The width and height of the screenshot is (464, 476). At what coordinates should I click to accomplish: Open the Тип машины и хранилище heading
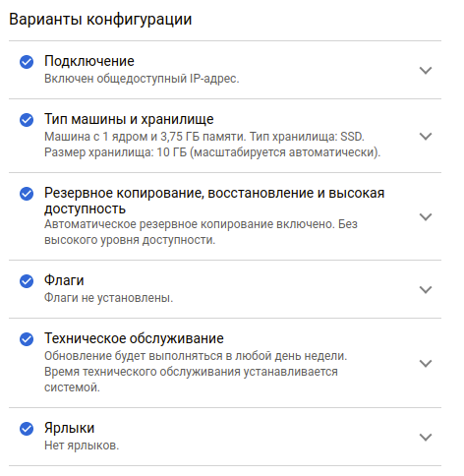pyautogui.click(x=129, y=119)
